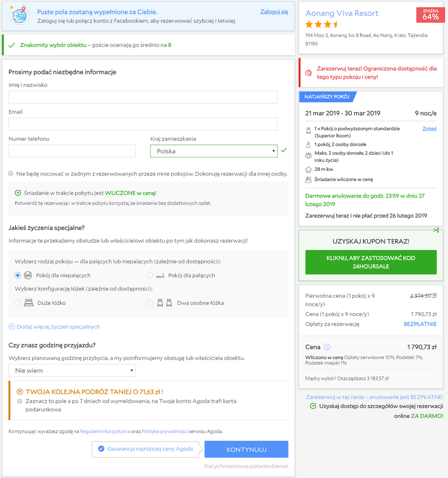Click the globe illustration in the login banner

[x=19, y=15]
